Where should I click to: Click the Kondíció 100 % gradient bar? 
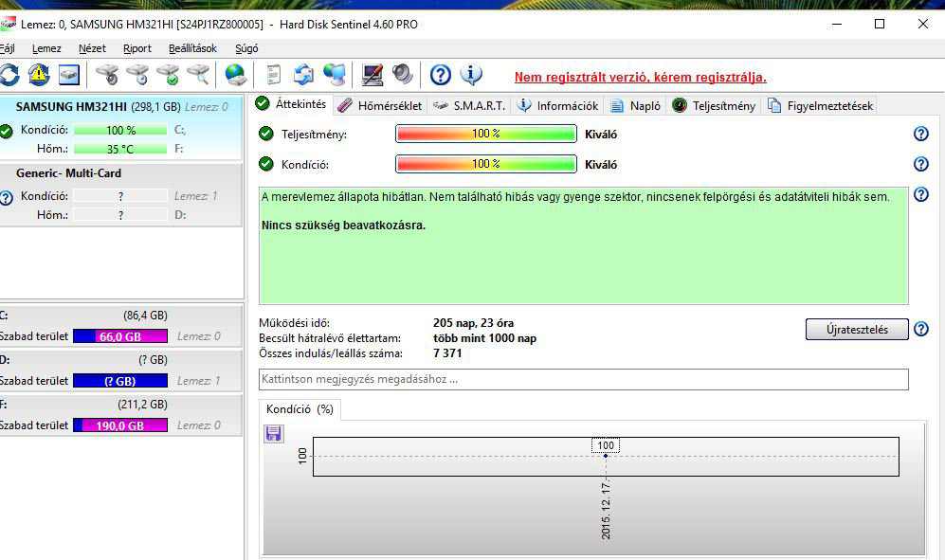(x=485, y=164)
